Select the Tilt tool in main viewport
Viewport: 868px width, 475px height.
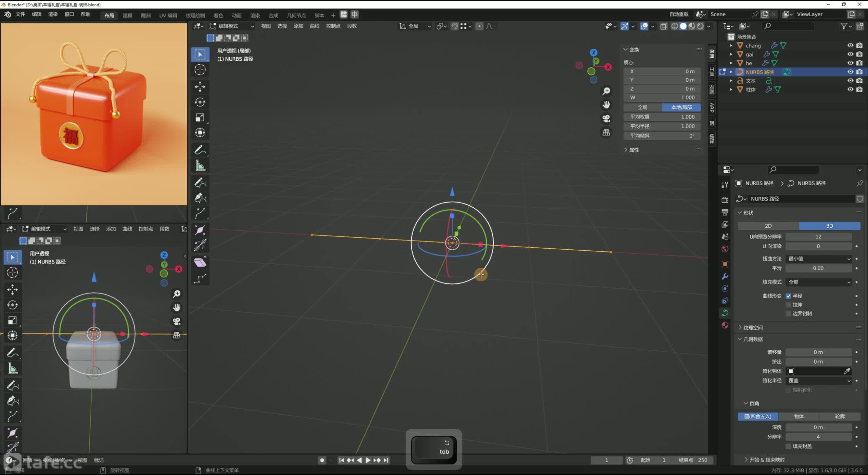[200, 245]
